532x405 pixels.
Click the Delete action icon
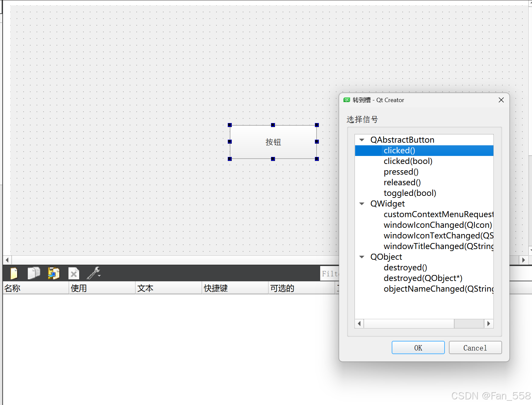coord(73,273)
